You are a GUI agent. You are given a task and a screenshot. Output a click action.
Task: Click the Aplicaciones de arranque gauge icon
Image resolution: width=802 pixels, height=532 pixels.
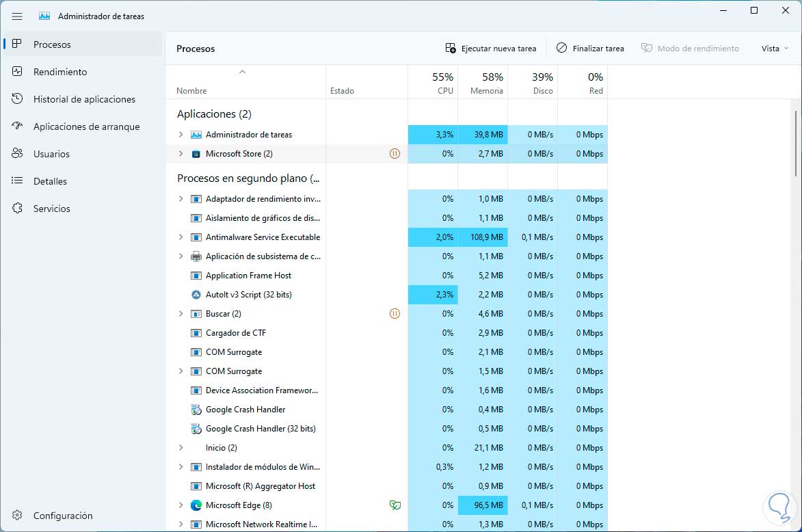tap(17, 126)
